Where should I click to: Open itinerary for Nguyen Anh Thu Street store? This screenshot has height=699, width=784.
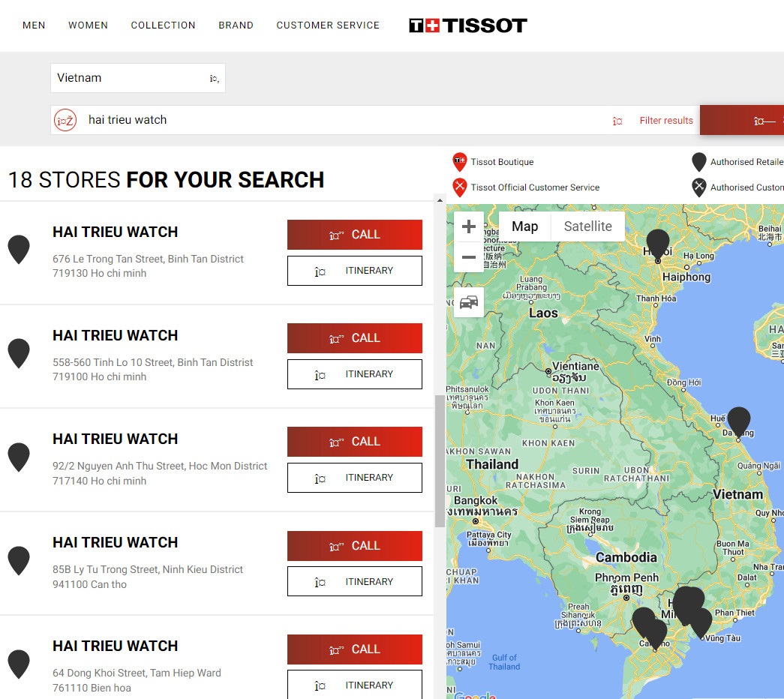[x=355, y=478]
